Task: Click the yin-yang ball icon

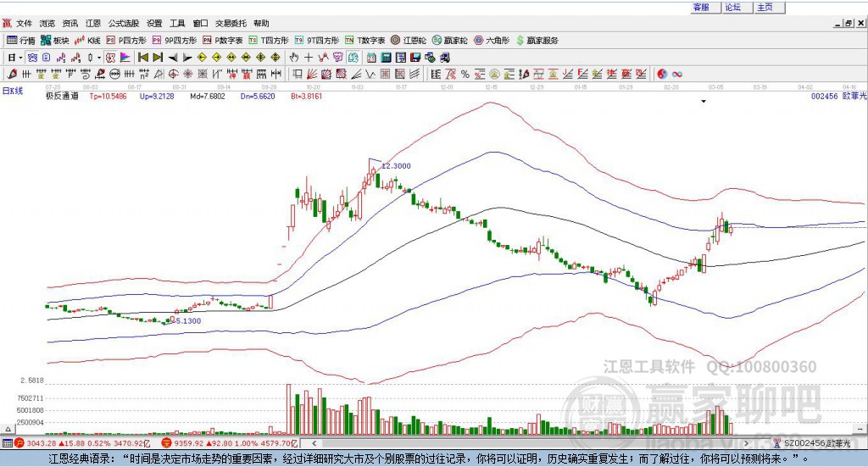Action: click(662, 74)
